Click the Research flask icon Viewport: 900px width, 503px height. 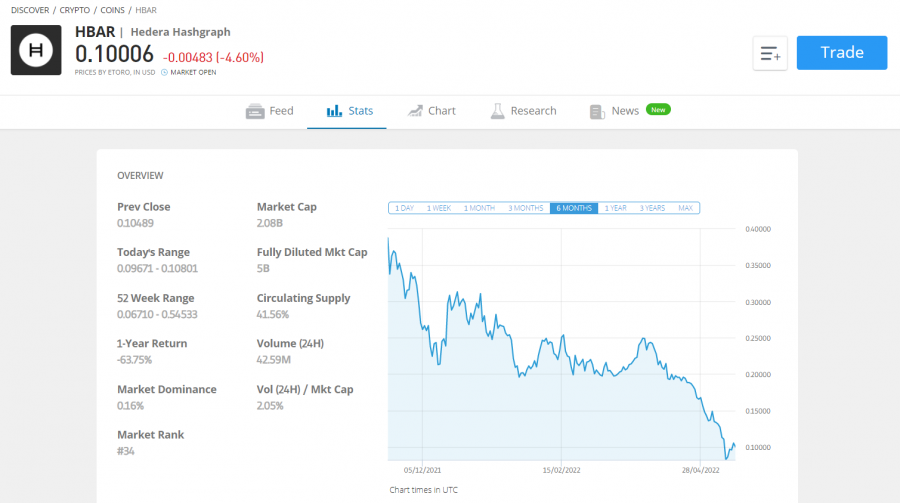pos(497,111)
